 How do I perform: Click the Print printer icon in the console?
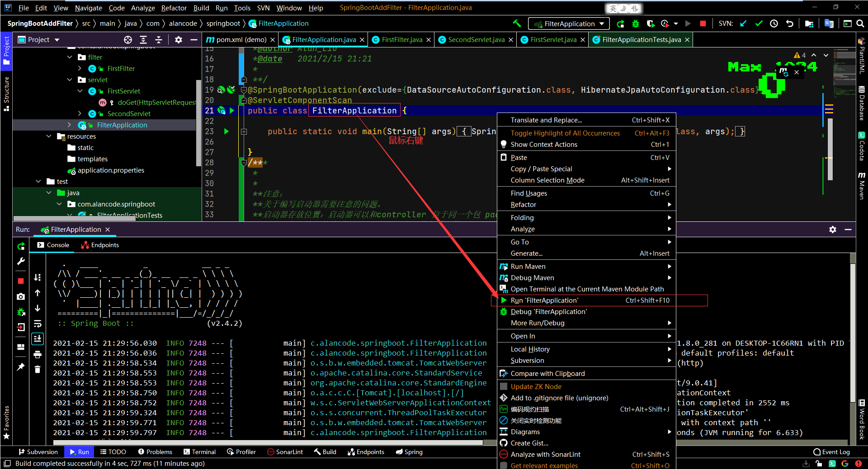coord(38,354)
